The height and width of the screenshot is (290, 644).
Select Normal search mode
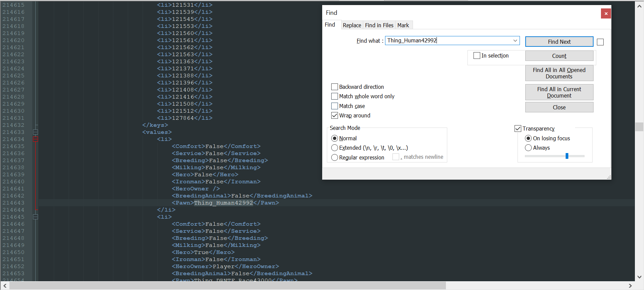(335, 138)
